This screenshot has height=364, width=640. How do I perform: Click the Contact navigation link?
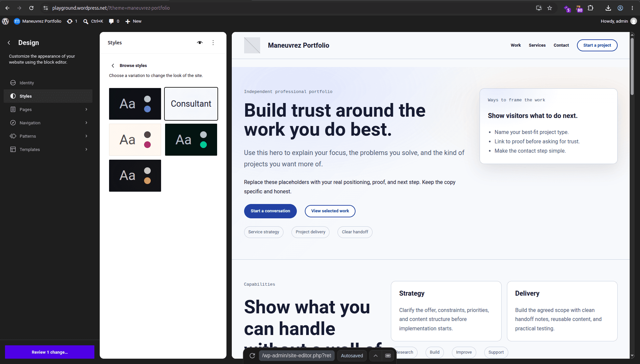[561, 45]
